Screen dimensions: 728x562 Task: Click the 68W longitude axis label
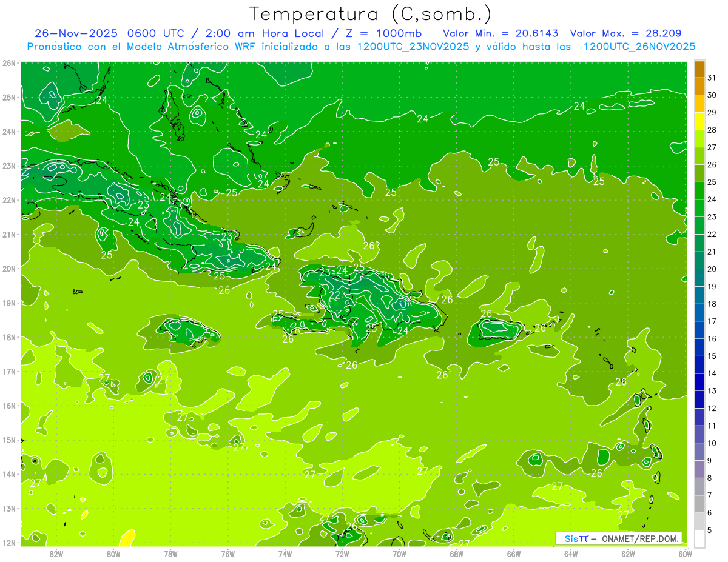point(457,554)
